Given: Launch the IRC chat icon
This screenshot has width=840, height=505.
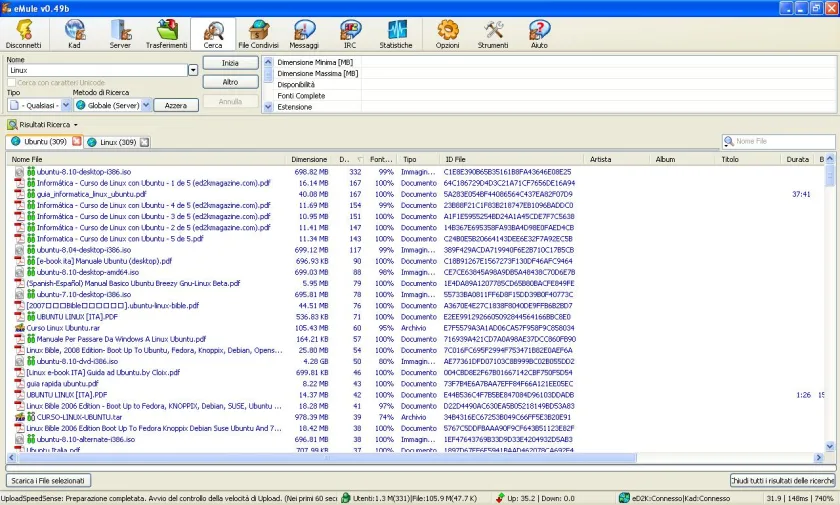Looking at the screenshot, I should (x=350, y=34).
